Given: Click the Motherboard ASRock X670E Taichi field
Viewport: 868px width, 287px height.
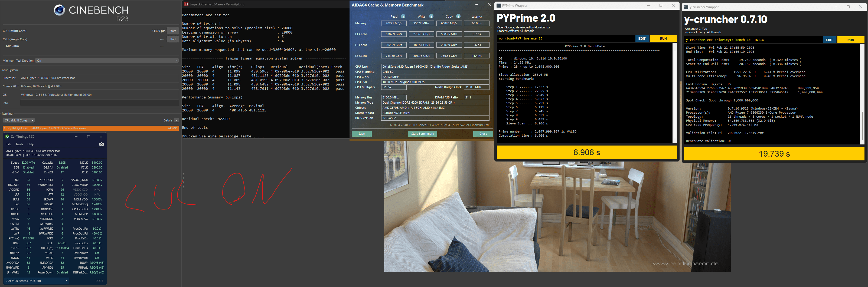Looking at the screenshot, I should coord(435,113).
